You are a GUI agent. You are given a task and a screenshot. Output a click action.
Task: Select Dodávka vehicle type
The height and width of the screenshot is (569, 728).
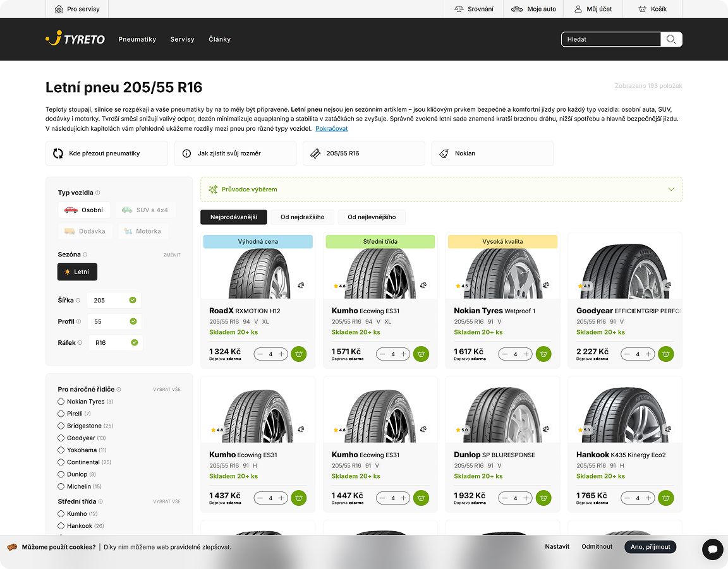pyautogui.click(x=85, y=231)
